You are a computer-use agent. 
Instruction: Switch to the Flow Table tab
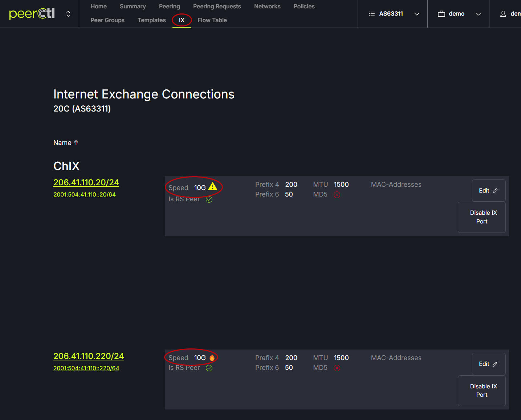click(212, 20)
